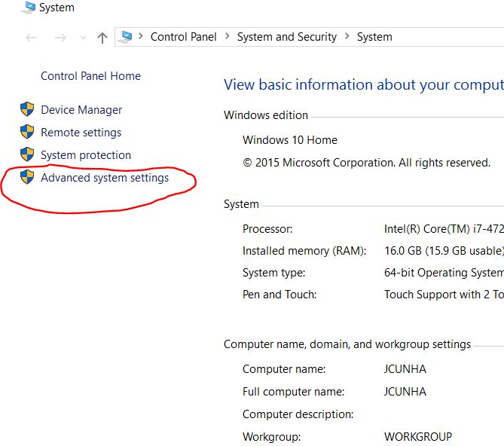Click Full computer name value JCUNHA

[405, 392]
